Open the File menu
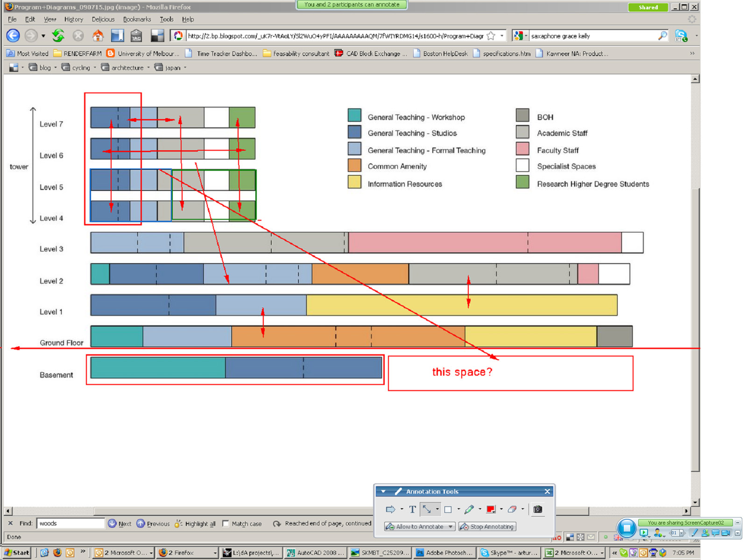Viewport: 747px width, 560px height. (12, 19)
